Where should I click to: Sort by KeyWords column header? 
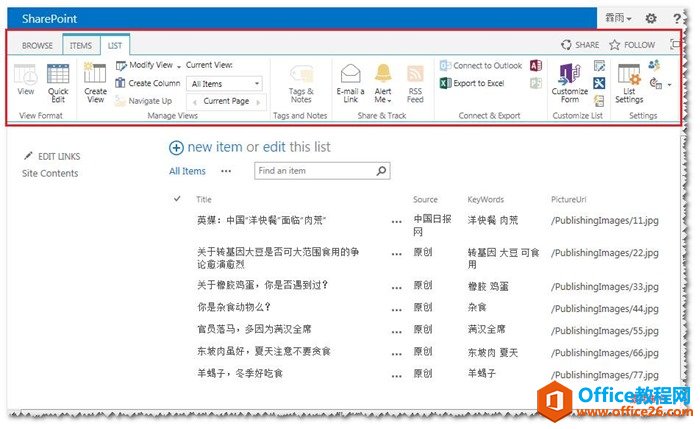pos(485,199)
